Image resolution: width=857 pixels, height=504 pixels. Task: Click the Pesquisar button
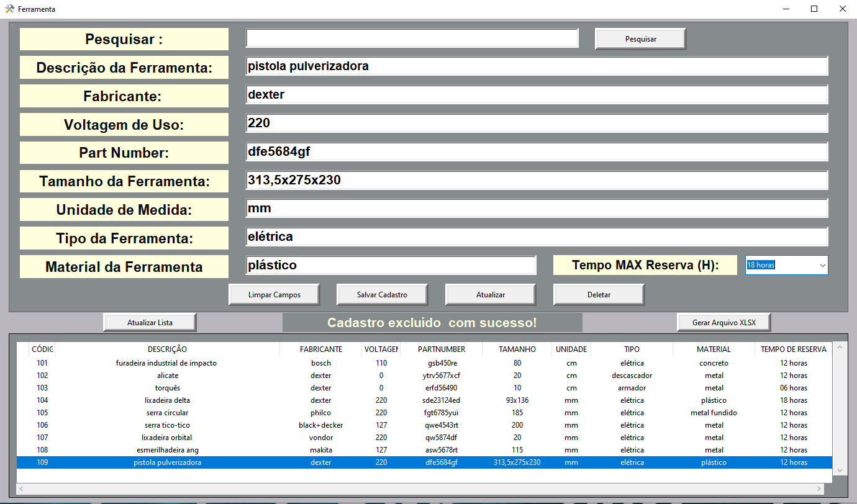pyautogui.click(x=640, y=38)
